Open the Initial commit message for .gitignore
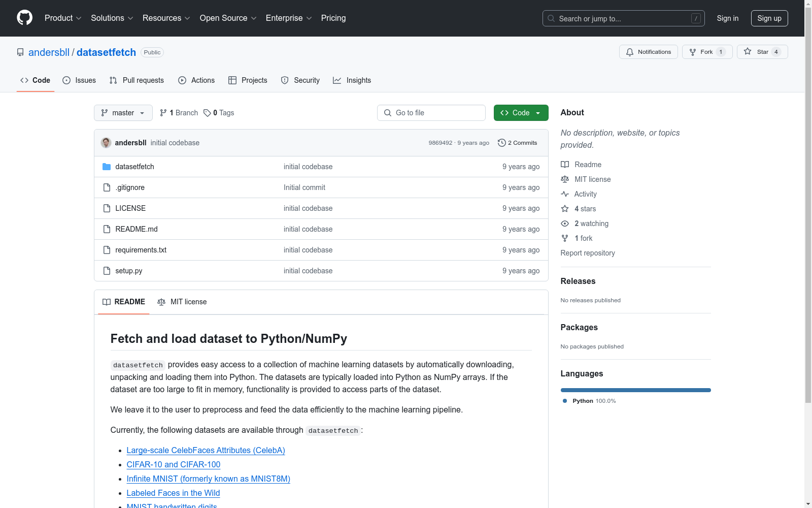The image size is (812, 508). coord(304,187)
